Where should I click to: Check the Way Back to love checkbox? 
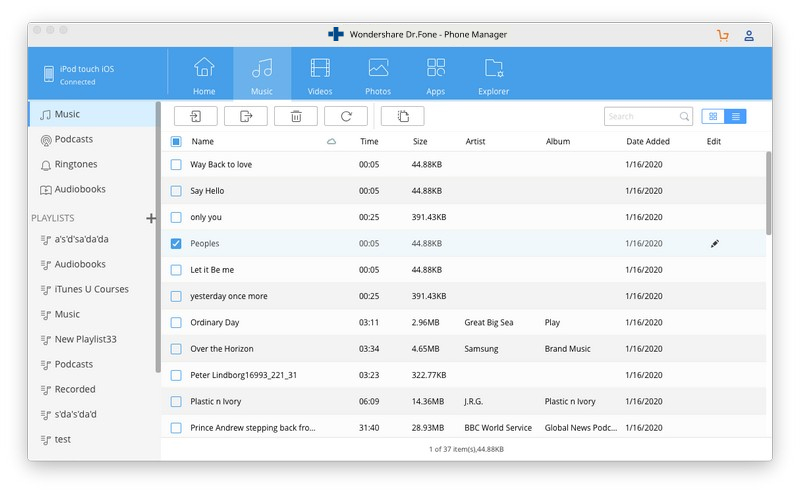176,164
